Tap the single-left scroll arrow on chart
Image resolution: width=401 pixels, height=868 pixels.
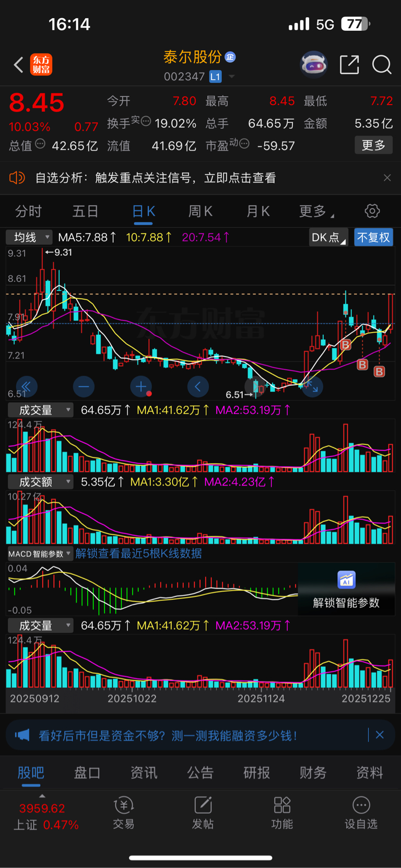coord(198,386)
